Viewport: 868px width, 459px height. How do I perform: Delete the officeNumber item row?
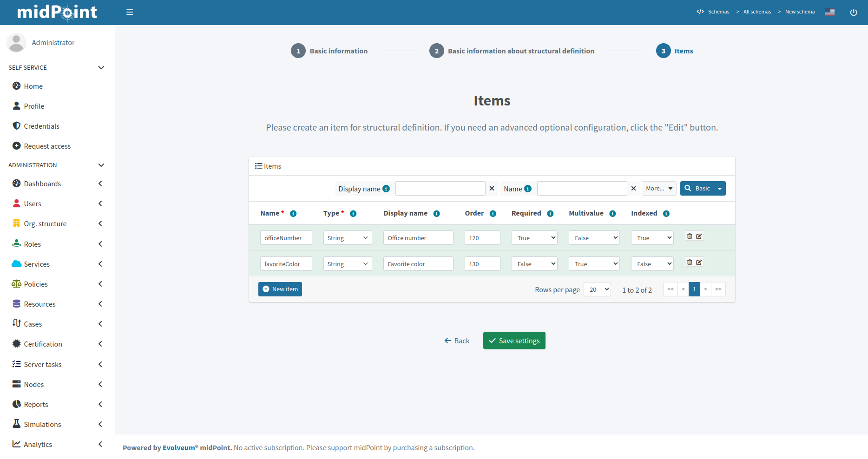(x=690, y=236)
